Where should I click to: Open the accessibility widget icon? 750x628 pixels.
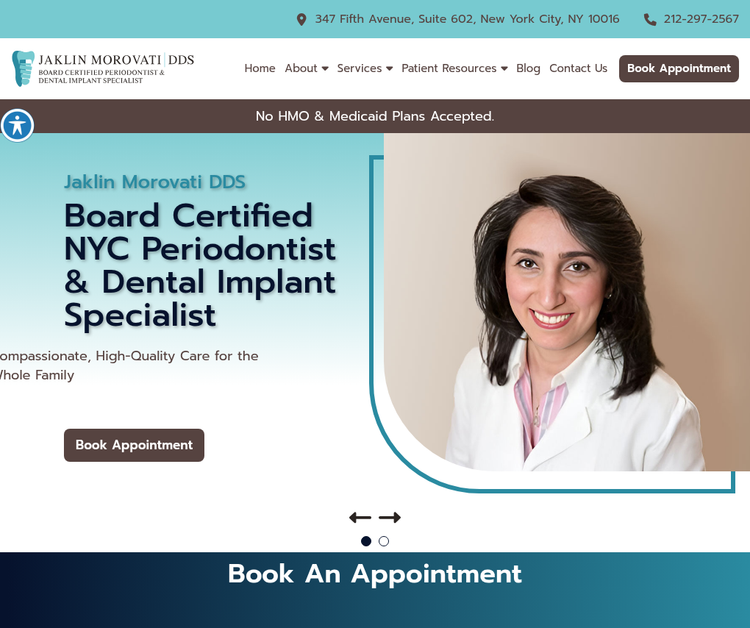coord(17,126)
